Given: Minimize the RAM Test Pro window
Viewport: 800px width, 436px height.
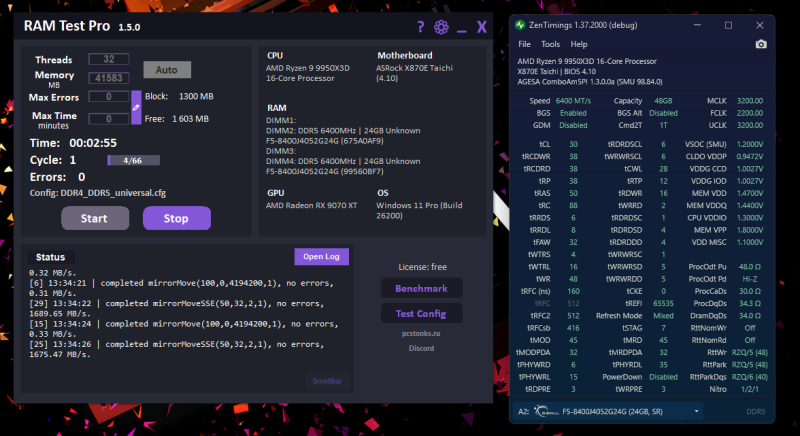Looking at the screenshot, I should [462, 32].
